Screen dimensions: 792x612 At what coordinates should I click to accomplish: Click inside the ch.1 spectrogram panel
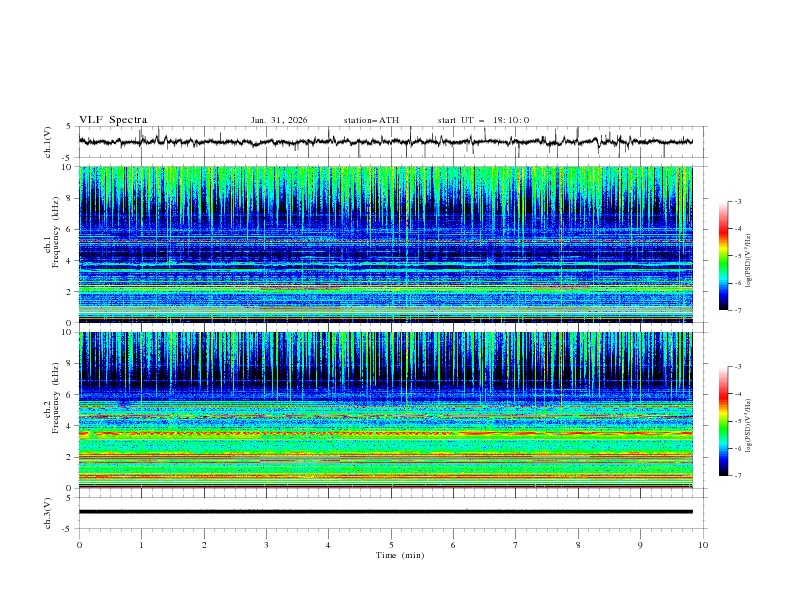(386, 244)
